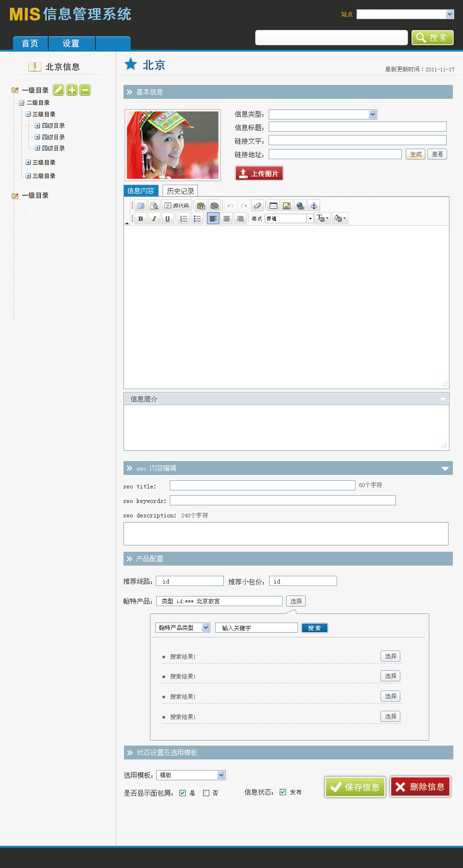The height and width of the screenshot is (868, 463).
Task: Click the green pencil edit directory icon
Action: pyautogui.click(x=58, y=90)
